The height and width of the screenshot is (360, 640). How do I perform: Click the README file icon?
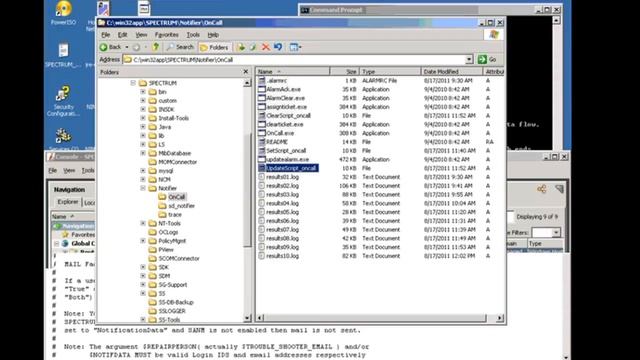tap(262, 142)
